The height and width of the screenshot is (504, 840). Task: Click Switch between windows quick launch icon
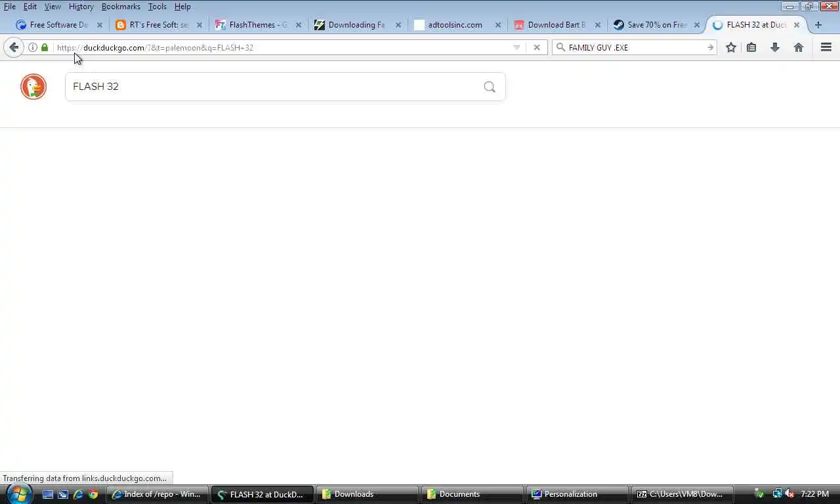click(63, 494)
